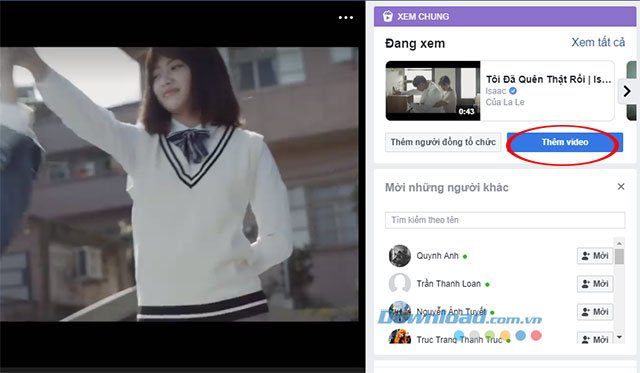Invite Trần Thanh Loan with Mời
Viewport: 640px width, 373px height.
[x=595, y=284]
